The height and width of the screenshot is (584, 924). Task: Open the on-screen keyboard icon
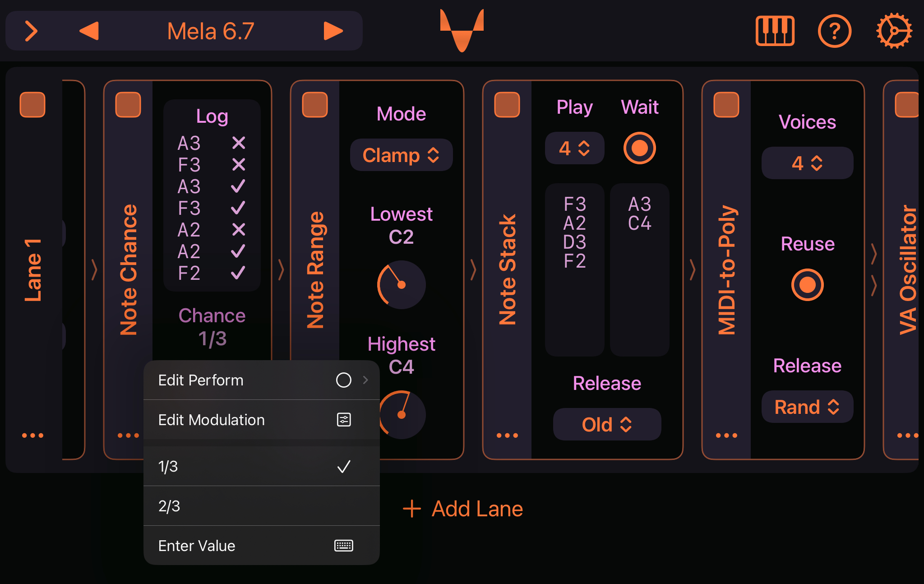tap(775, 32)
